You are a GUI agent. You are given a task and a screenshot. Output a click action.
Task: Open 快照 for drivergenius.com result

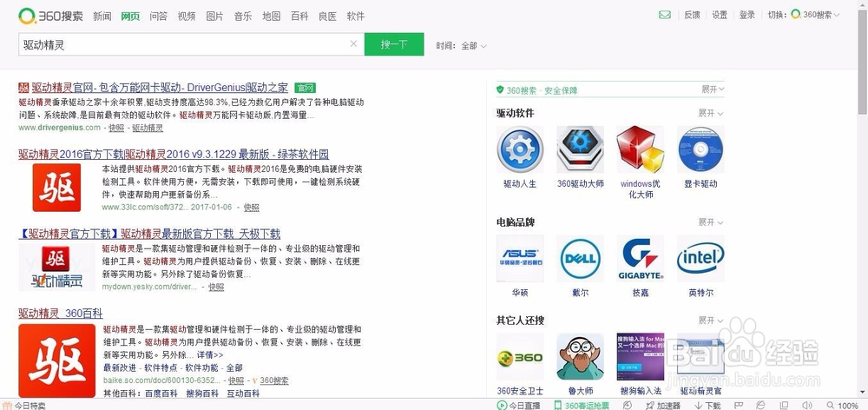[x=116, y=128]
